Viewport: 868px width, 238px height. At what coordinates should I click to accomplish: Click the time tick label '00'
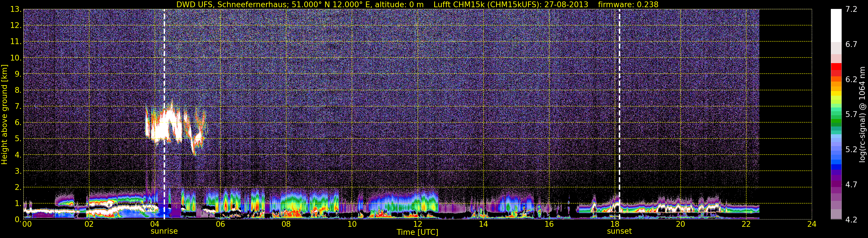tap(27, 224)
